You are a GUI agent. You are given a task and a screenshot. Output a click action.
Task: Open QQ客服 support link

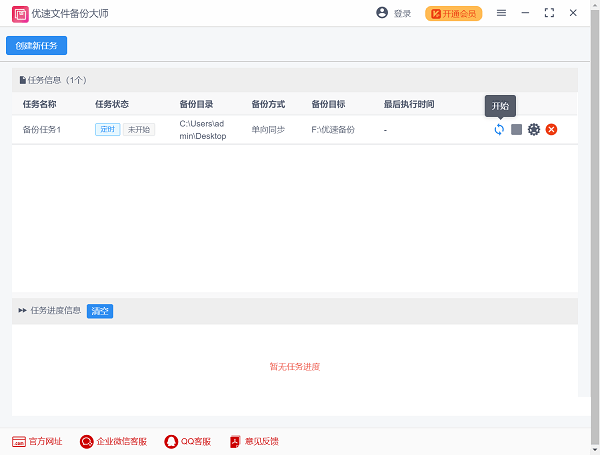click(x=188, y=441)
